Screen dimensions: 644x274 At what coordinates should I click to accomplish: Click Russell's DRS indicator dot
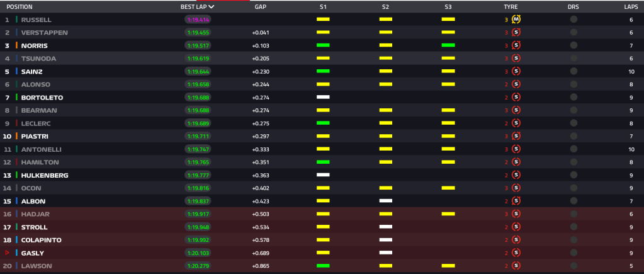pyautogui.click(x=573, y=20)
